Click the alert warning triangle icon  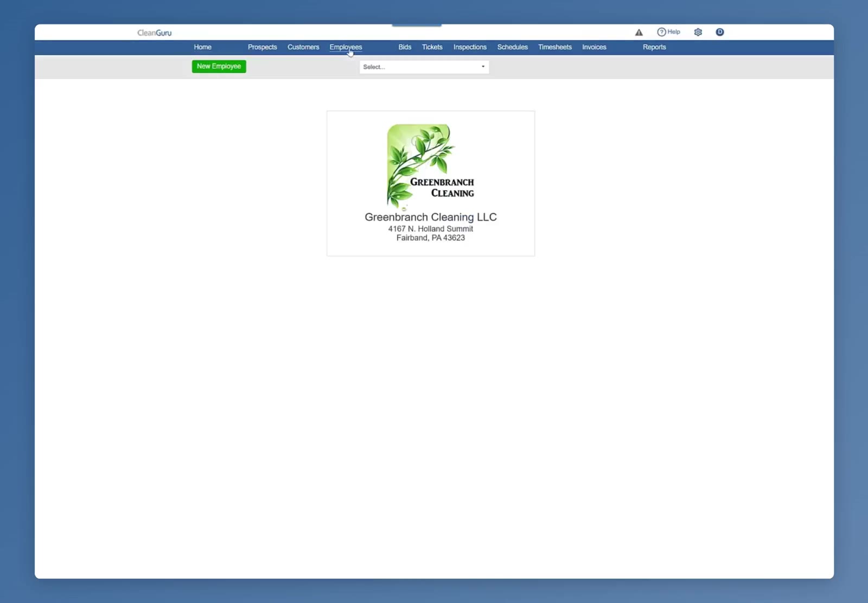click(x=639, y=33)
